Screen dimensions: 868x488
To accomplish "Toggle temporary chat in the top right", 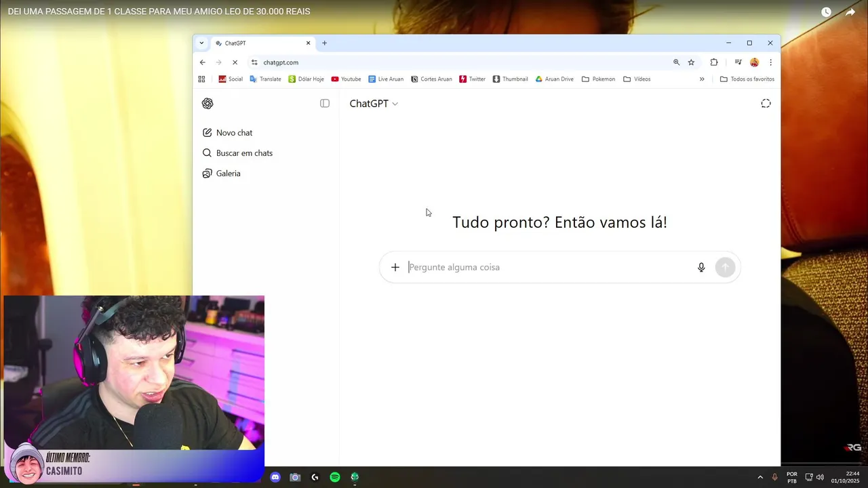I will (x=766, y=104).
